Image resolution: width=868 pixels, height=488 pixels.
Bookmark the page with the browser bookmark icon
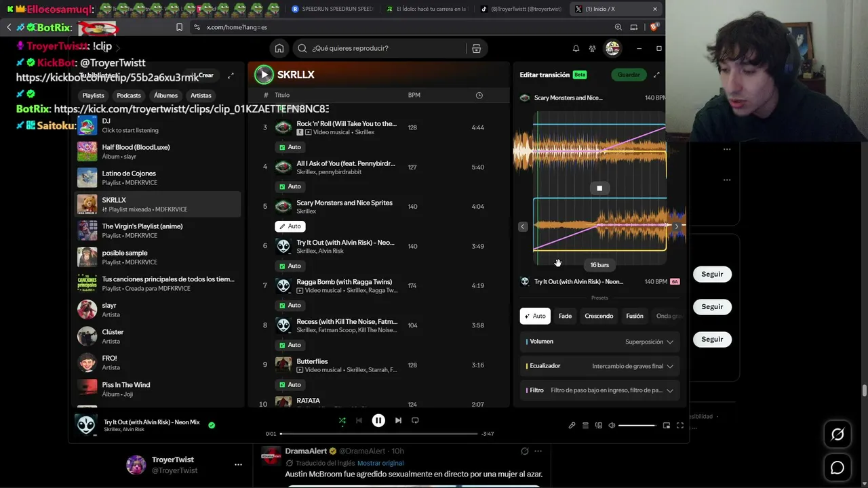pyautogui.click(x=179, y=27)
